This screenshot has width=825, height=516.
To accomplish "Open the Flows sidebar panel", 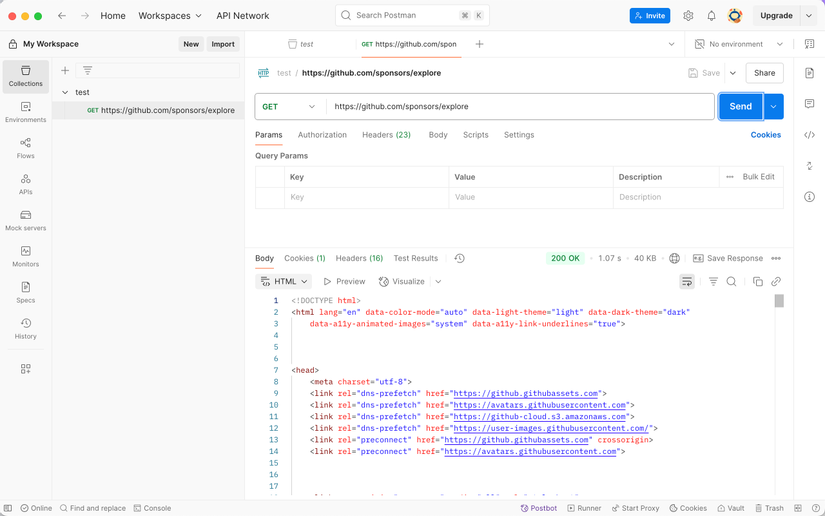I will 25,148.
